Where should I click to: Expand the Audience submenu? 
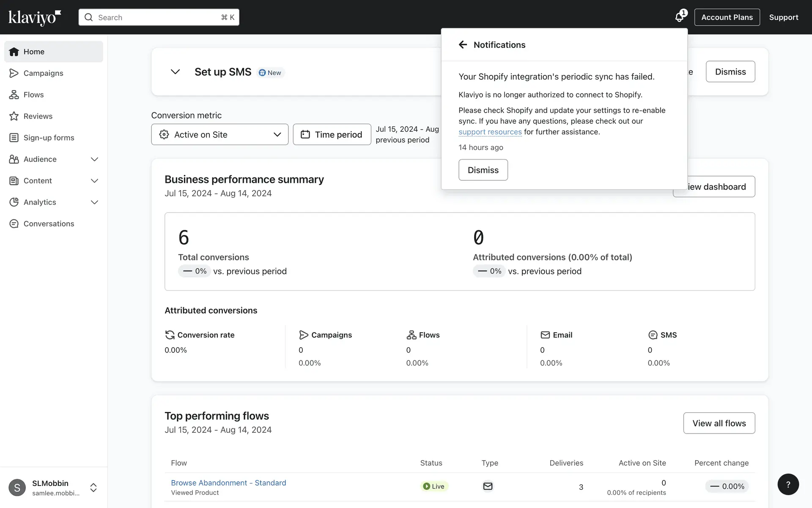tap(94, 160)
